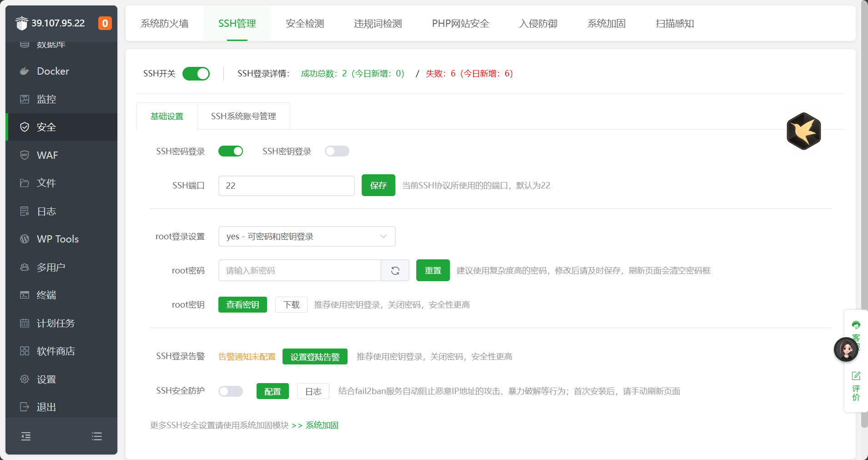Enable the SSH密钥登录 toggle
Viewport: 868px width, 460px height.
tap(337, 151)
